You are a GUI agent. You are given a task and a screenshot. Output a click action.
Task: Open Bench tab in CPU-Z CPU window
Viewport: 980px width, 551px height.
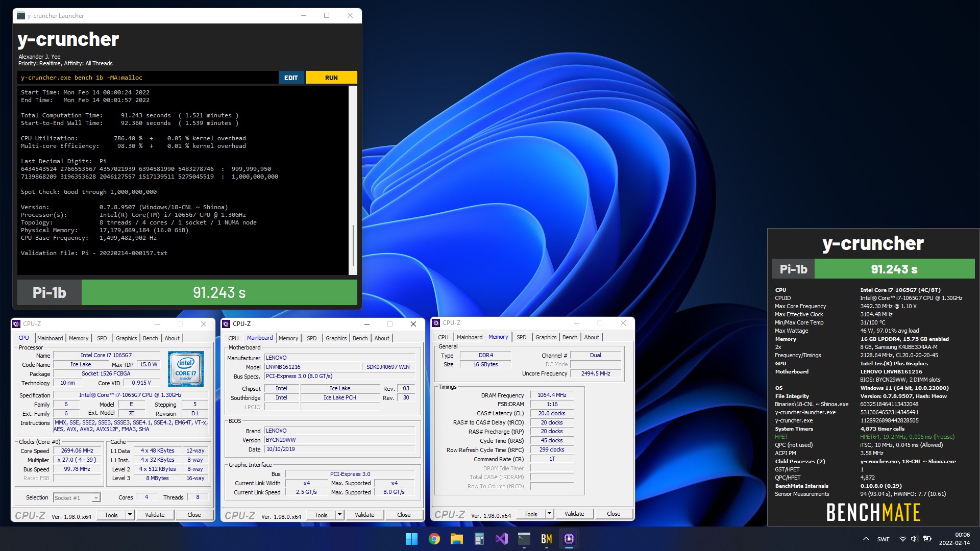(150, 338)
